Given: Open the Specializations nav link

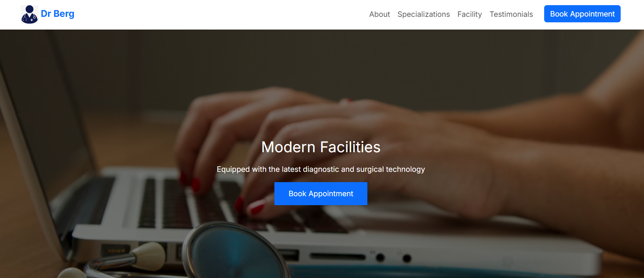Looking at the screenshot, I should (423, 14).
